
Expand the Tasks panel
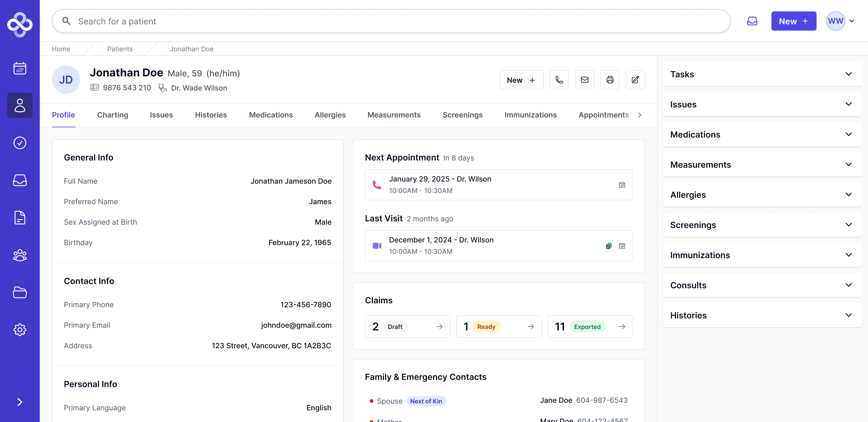coord(762,74)
